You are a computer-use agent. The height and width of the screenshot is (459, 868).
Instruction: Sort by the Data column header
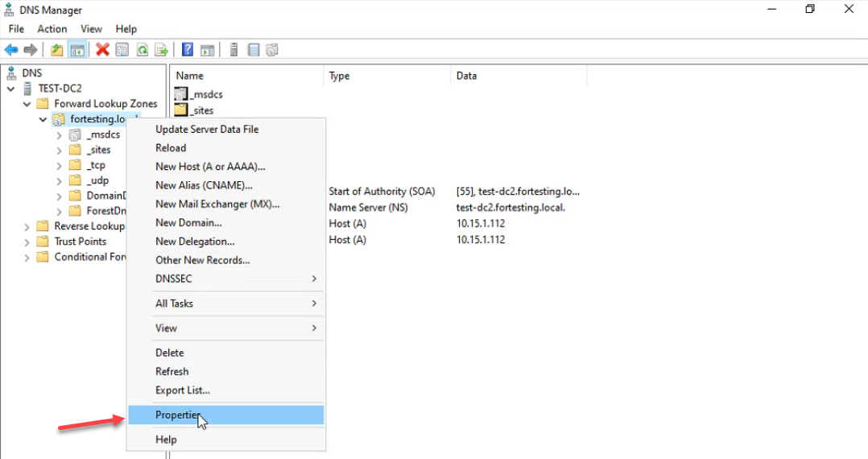pos(519,76)
